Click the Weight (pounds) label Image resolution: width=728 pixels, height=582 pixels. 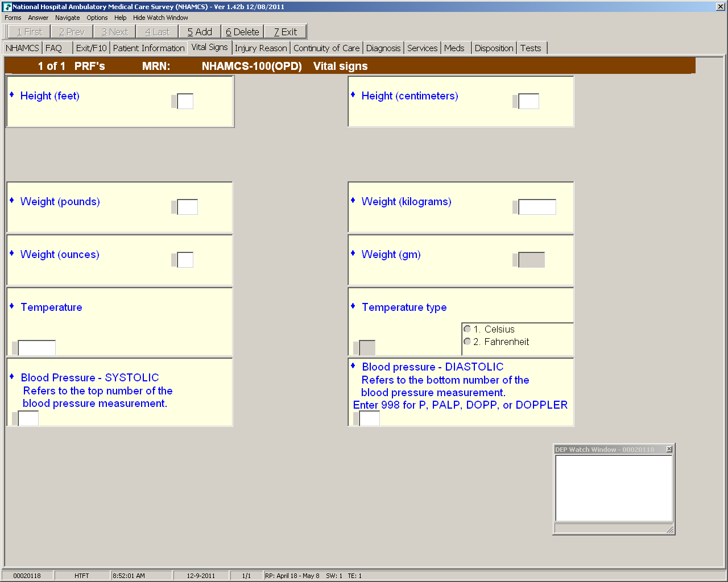[60, 202]
